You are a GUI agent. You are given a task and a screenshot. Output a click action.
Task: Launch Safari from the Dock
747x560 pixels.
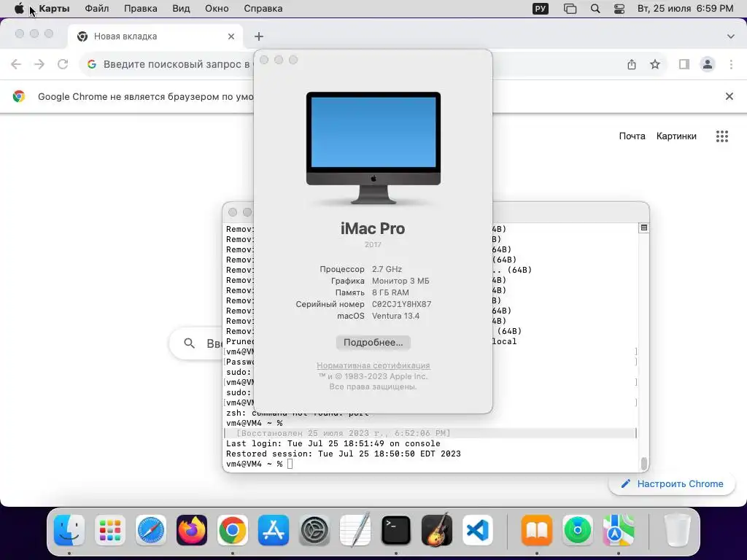tap(150, 530)
